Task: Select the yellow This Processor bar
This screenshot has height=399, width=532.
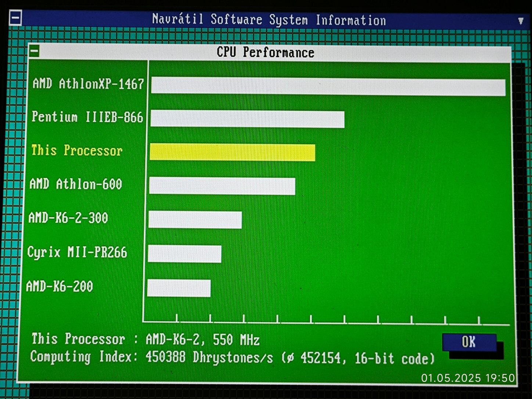Action: 232,152
